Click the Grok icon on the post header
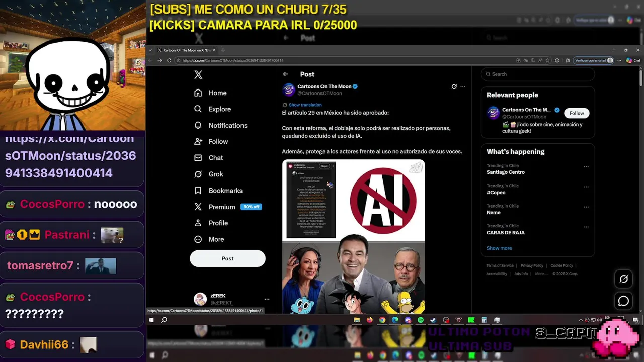 (454, 86)
